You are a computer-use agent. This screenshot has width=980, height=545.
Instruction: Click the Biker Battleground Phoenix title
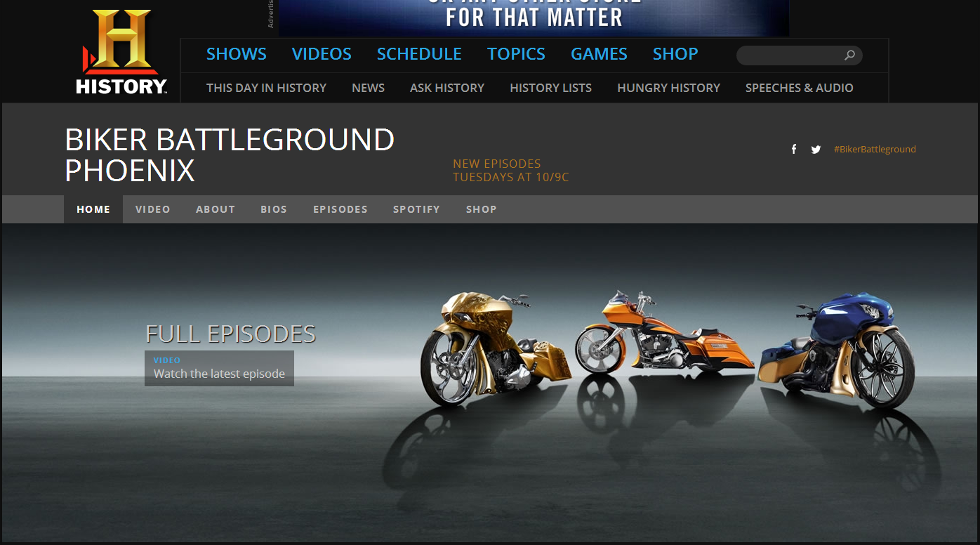230,155
